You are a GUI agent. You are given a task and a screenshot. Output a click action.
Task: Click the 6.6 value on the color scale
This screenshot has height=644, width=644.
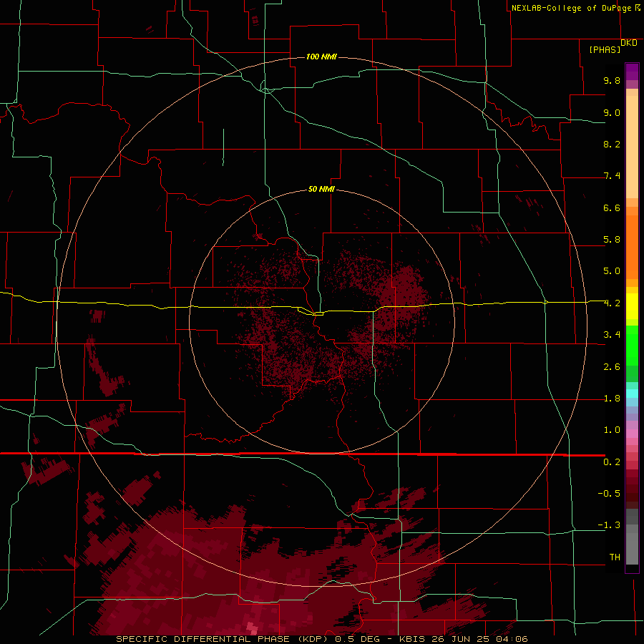point(612,208)
